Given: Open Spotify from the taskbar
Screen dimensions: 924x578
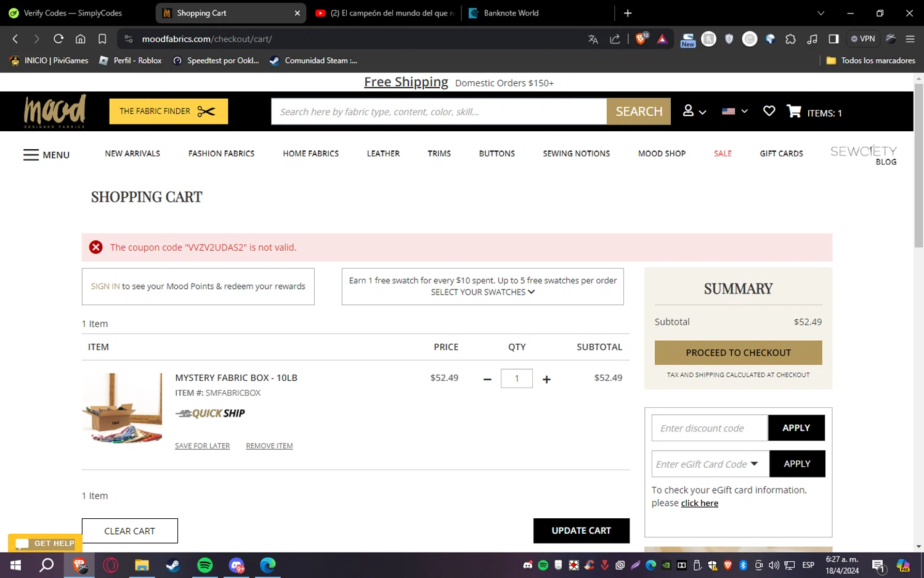Looking at the screenshot, I should [205, 565].
